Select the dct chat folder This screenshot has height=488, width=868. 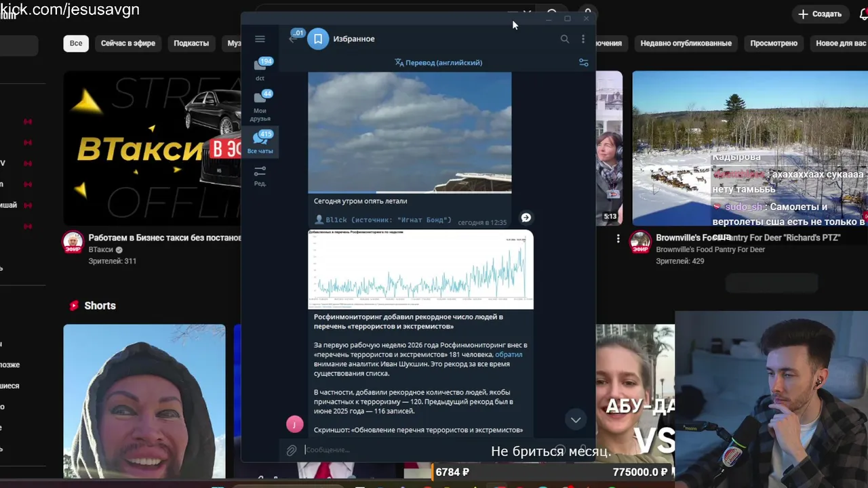point(260,69)
